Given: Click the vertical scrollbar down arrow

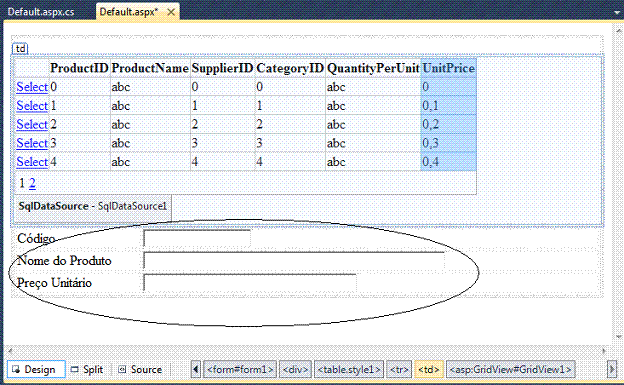Looking at the screenshot, I should (x=619, y=337).
